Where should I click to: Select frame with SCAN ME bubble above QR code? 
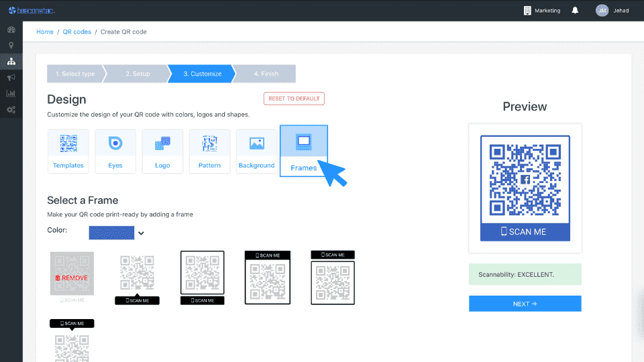[72, 341]
